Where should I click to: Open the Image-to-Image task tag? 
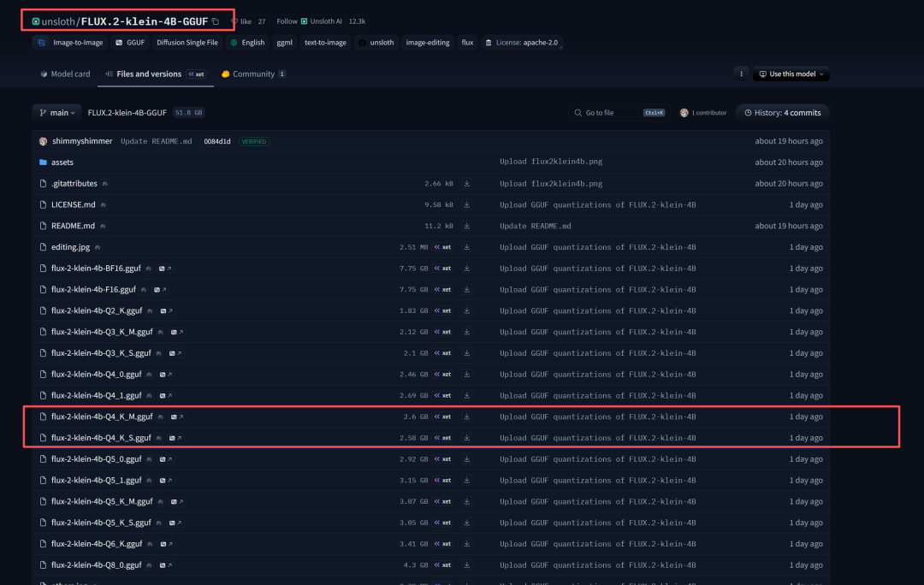(70, 43)
